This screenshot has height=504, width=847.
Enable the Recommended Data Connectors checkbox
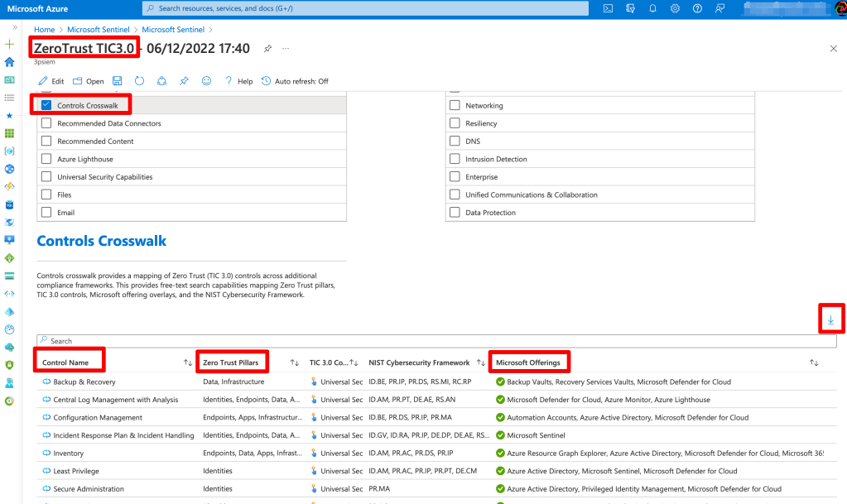46,123
